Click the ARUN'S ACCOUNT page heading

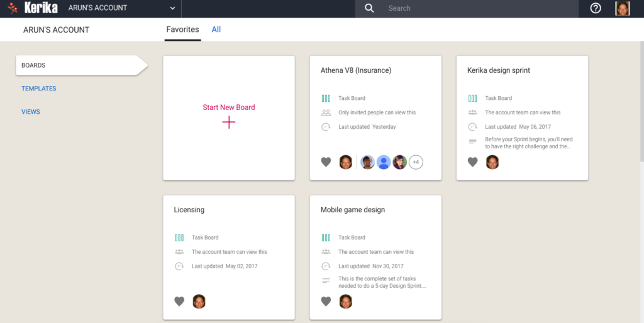(56, 30)
